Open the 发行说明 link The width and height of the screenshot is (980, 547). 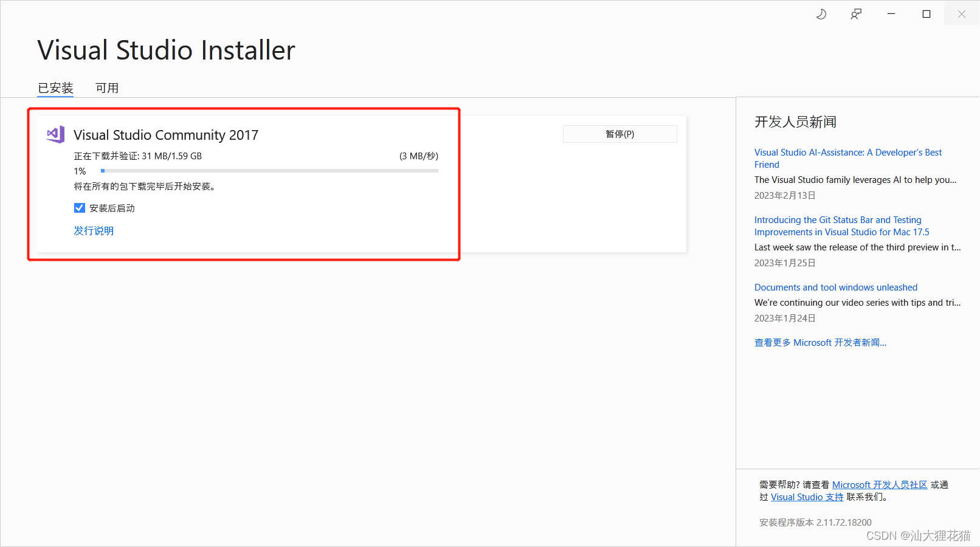tap(93, 230)
